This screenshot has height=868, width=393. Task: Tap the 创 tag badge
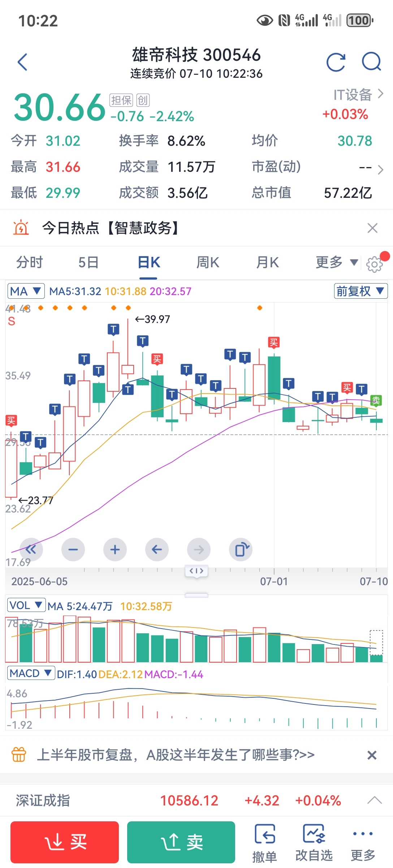pyautogui.click(x=143, y=100)
